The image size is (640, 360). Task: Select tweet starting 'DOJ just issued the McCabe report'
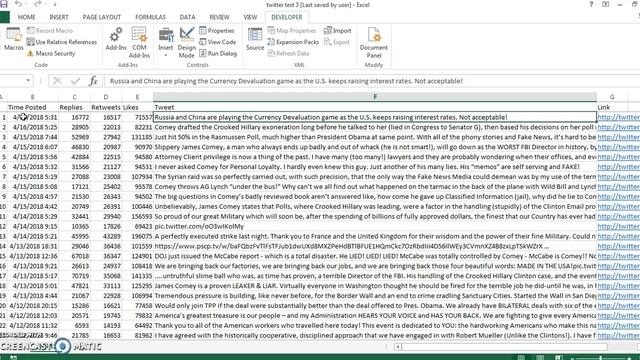(375, 256)
